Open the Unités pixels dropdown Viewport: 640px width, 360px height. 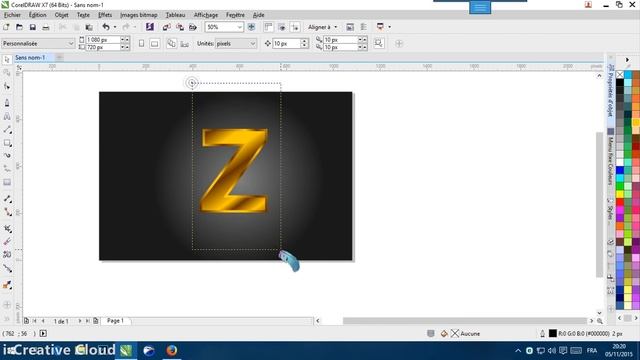coord(253,43)
